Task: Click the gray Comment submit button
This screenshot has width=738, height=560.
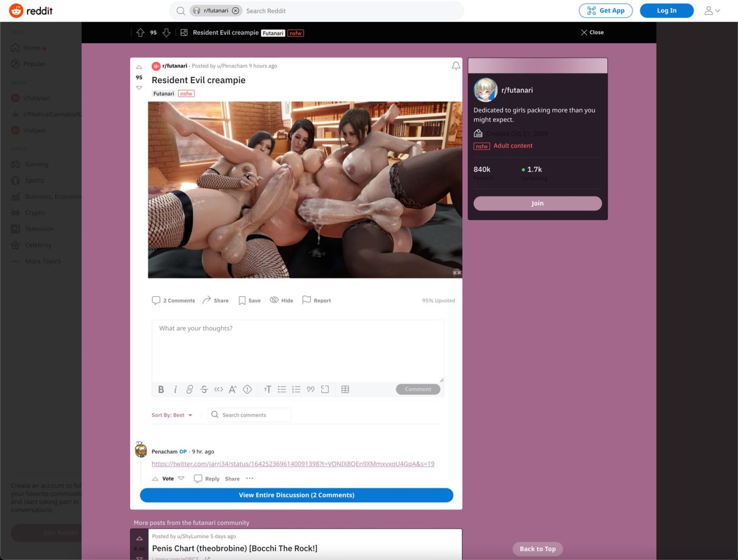Action: coord(418,390)
